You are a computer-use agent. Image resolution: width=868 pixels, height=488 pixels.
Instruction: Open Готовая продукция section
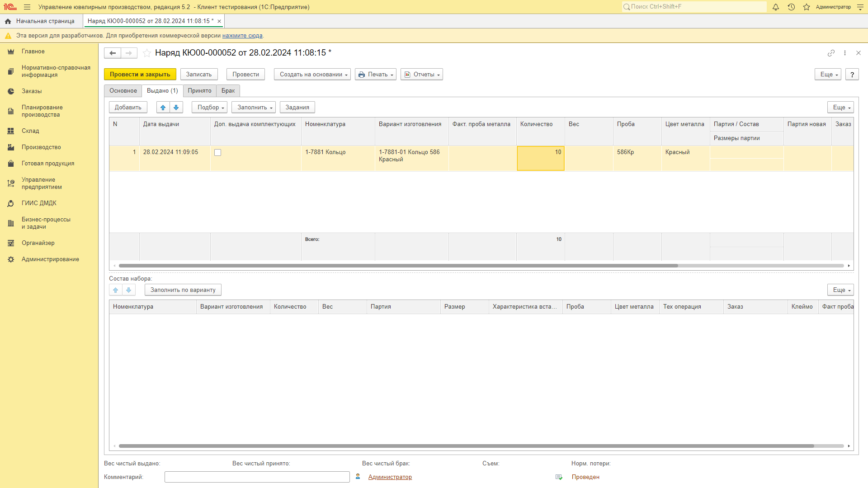click(48, 164)
